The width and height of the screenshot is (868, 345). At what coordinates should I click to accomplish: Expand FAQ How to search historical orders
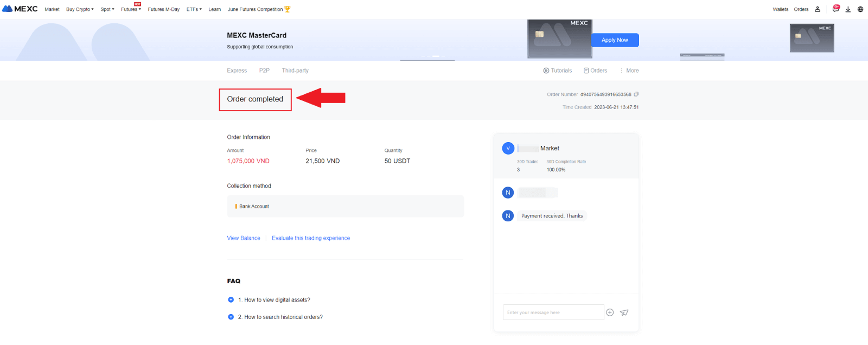click(231, 317)
